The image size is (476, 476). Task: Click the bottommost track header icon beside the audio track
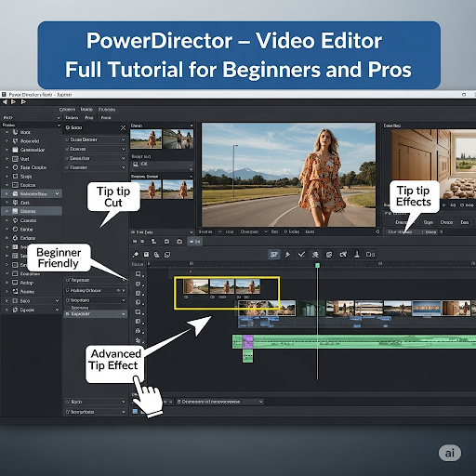tap(139, 340)
